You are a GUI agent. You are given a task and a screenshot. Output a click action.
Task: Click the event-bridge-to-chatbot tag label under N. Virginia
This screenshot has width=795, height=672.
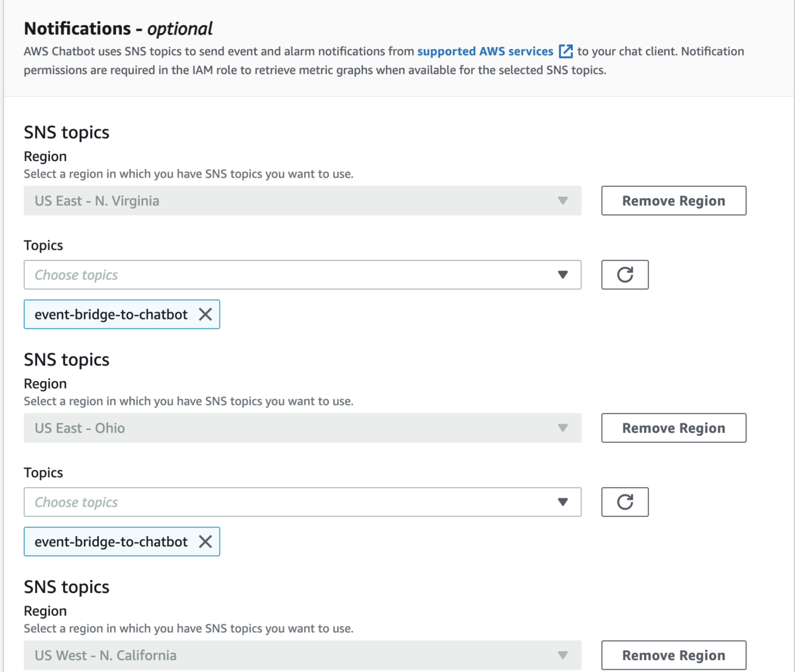(x=111, y=315)
